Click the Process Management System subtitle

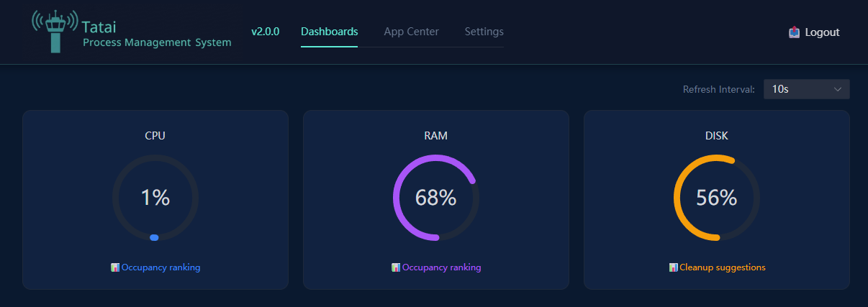tap(157, 43)
